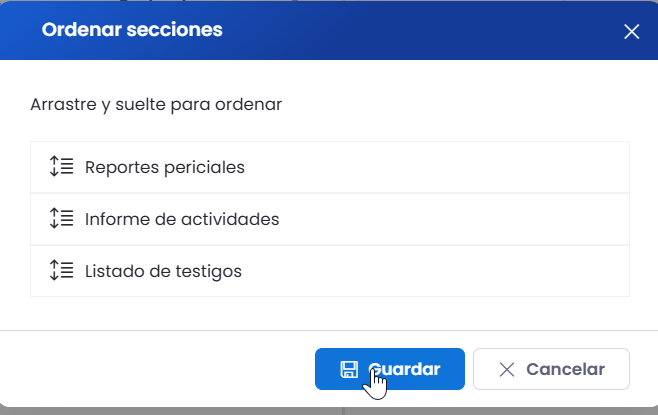Click the X icon inside Cancelar button
Viewport: 658px width, 415px height.
(x=507, y=369)
